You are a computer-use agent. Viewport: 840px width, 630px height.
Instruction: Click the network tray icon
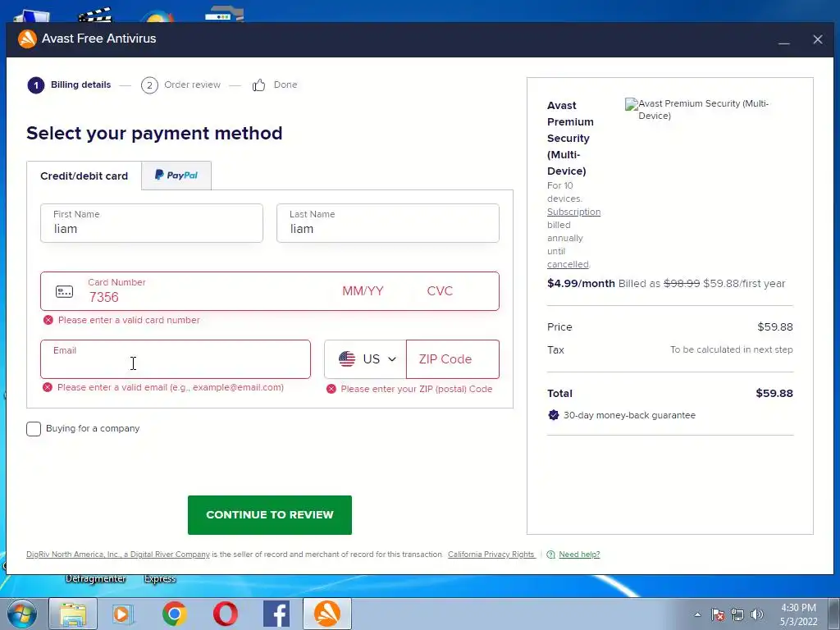tap(737, 614)
